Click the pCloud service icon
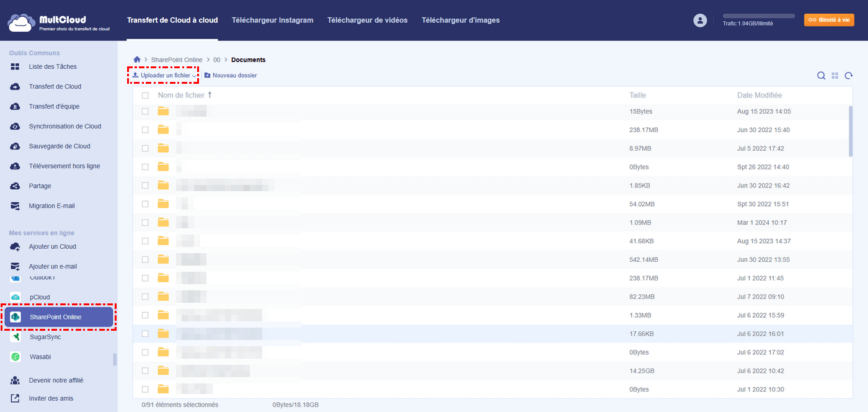 15,297
